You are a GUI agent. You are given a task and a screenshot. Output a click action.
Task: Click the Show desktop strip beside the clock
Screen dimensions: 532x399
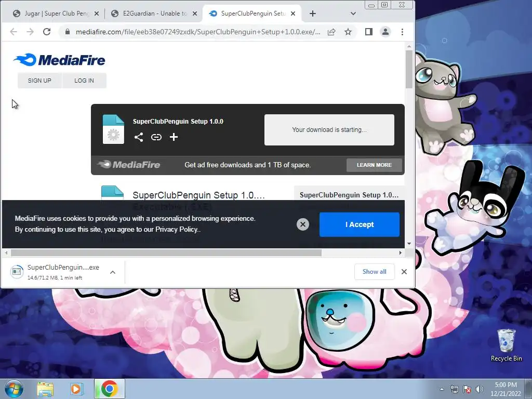(x=528, y=389)
